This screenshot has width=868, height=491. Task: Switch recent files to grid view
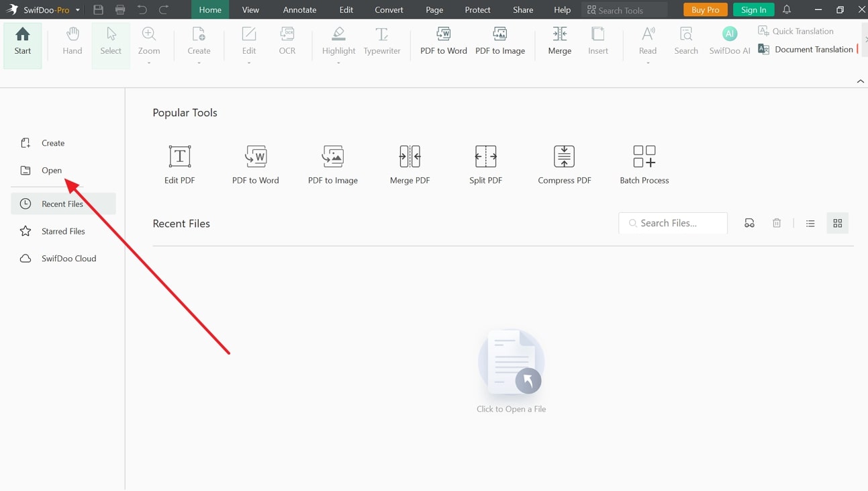pos(838,223)
